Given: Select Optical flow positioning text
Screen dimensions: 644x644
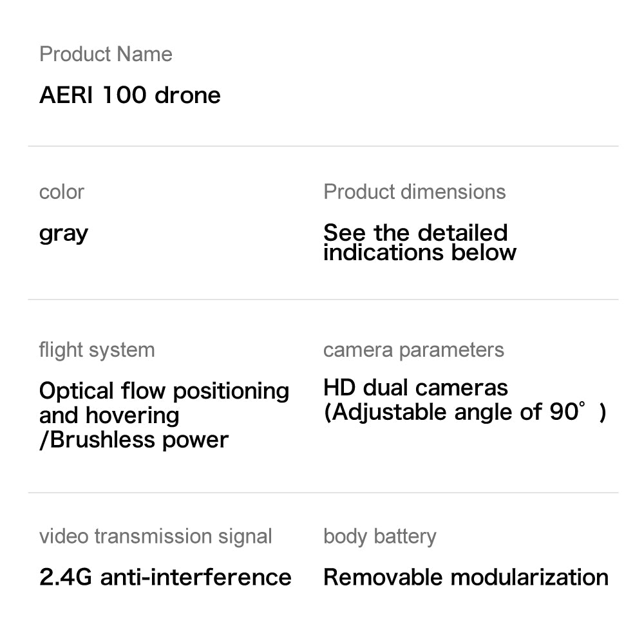Looking at the screenshot, I should pos(164,392).
